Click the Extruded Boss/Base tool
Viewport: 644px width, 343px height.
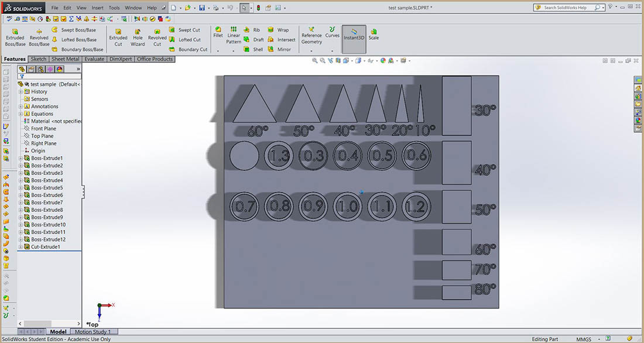click(15, 38)
